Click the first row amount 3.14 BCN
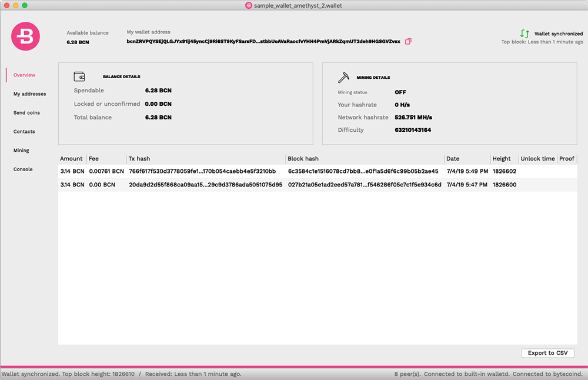 (x=72, y=171)
